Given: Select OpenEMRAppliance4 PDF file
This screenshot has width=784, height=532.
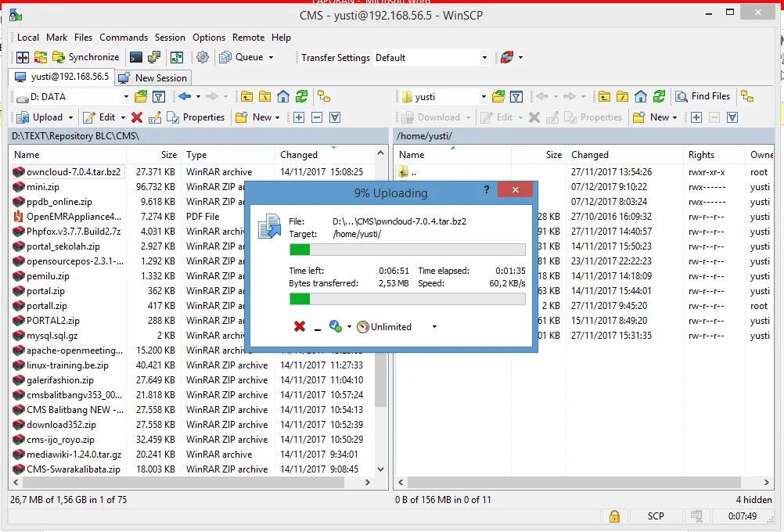Looking at the screenshot, I should tap(69, 217).
